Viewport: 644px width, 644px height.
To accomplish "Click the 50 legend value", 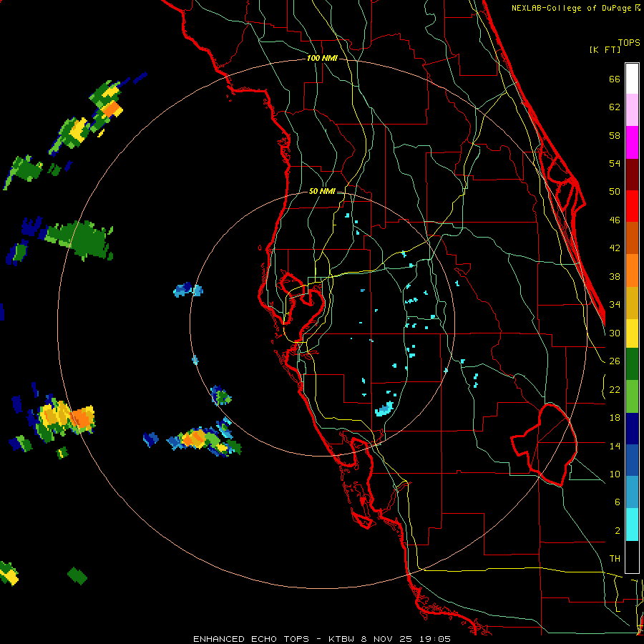I will tap(615, 192).
